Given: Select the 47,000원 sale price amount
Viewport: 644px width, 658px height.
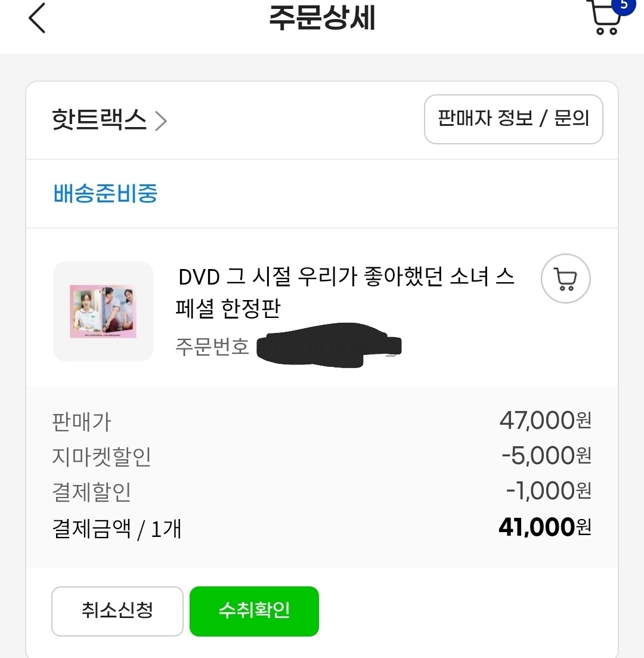Looking at the screenshot, I should [545, 421].
